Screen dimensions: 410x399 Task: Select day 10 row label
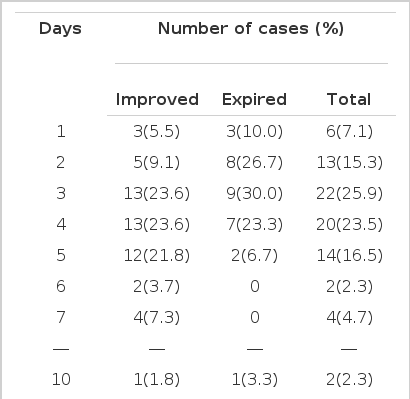coord(61,379)
